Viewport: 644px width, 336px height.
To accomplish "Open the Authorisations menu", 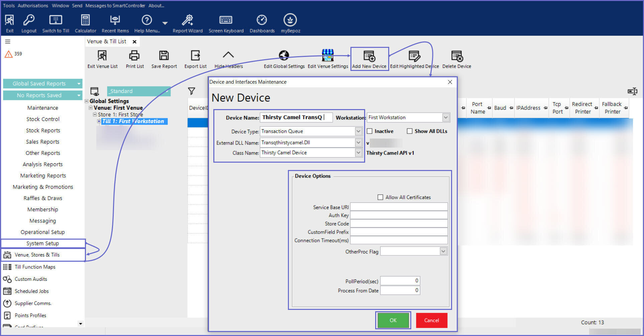I will pos(33,6).
